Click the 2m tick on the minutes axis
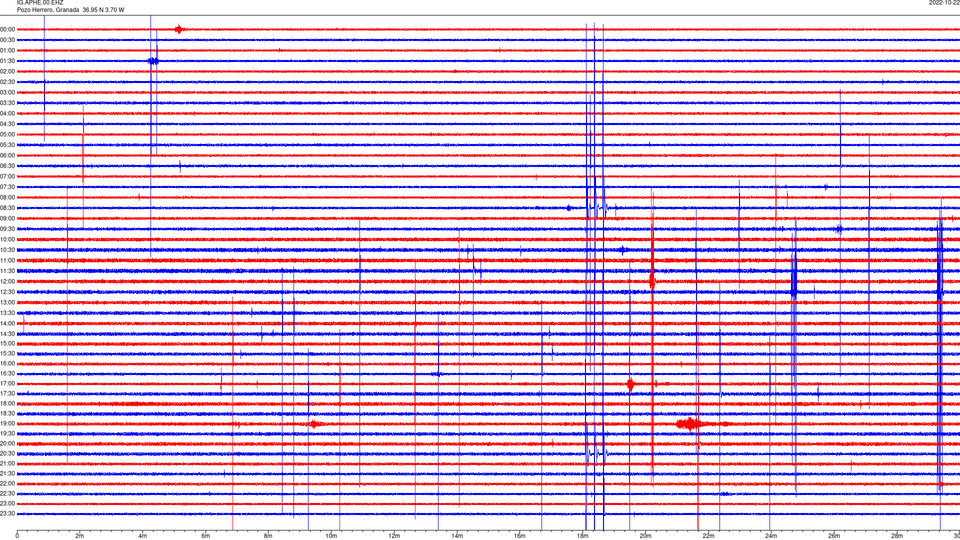This screenshot has height=540, width=960. [80, 536]
